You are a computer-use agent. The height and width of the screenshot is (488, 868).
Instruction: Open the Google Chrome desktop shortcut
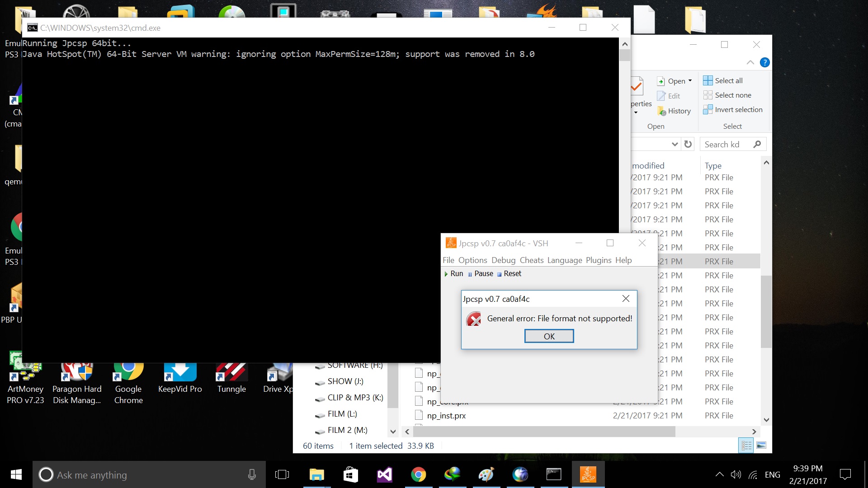click(x=128, y=383)
